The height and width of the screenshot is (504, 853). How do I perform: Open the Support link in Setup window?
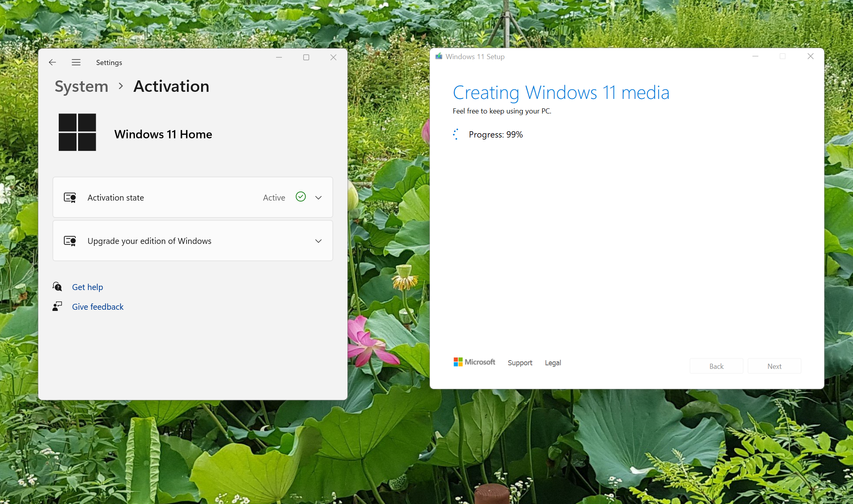(520, 363)
